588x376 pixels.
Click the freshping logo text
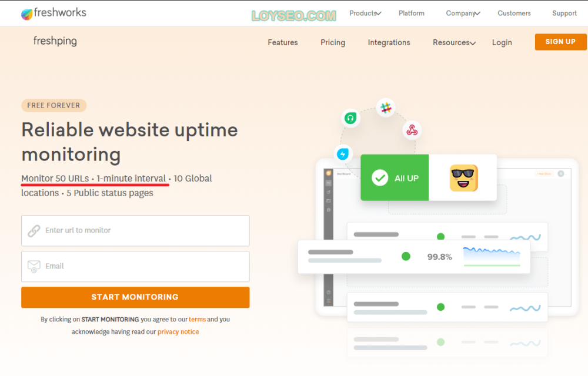click(x=55, y=41)
